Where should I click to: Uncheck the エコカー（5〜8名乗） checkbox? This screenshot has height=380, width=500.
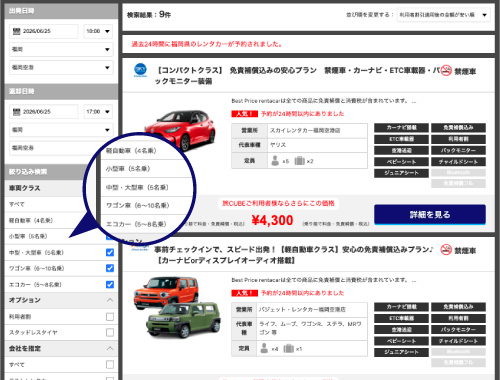(x=110, y=284)
